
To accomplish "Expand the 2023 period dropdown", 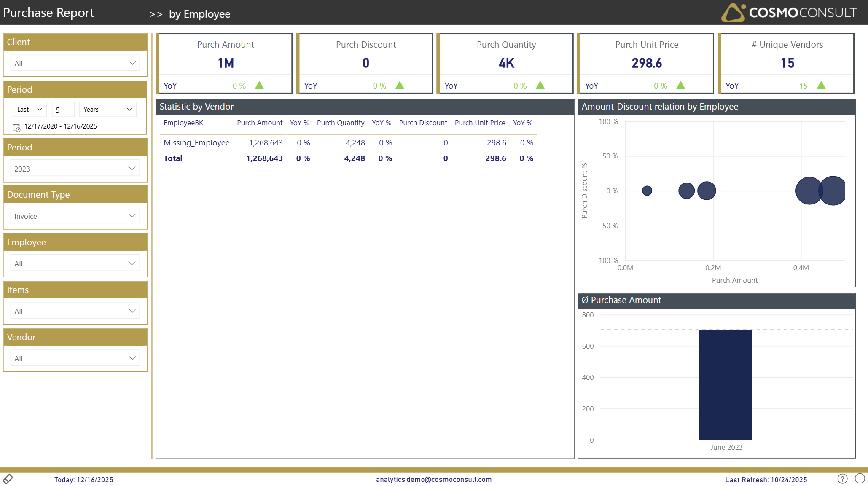I will pyautogui.click(x=75, y=169).
